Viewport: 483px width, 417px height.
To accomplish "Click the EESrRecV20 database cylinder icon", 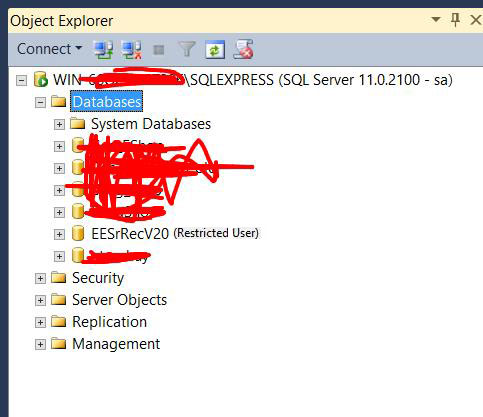I will tap(78, 233).
